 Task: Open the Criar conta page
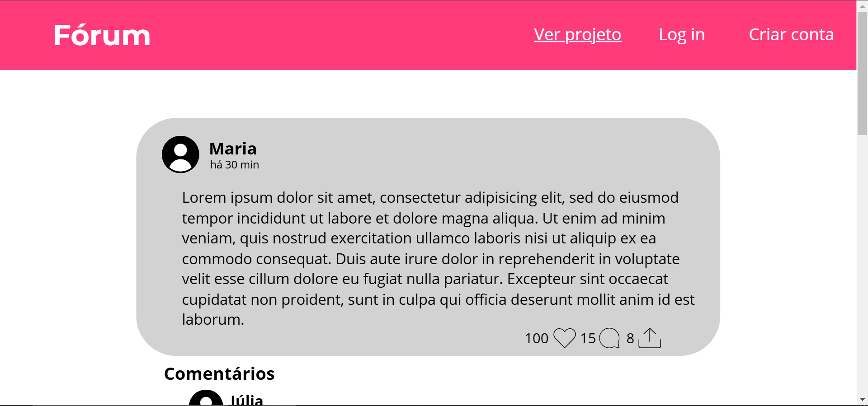click(791, 35)
